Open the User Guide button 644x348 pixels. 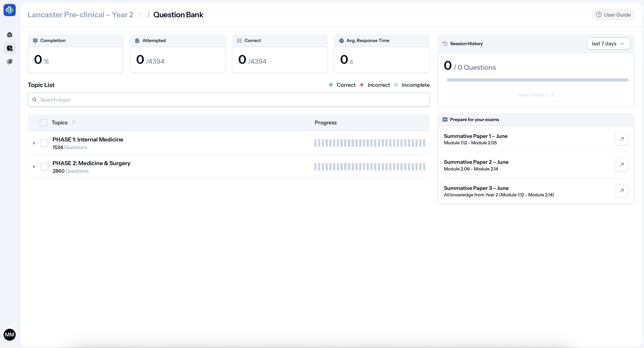coord(613,15)
